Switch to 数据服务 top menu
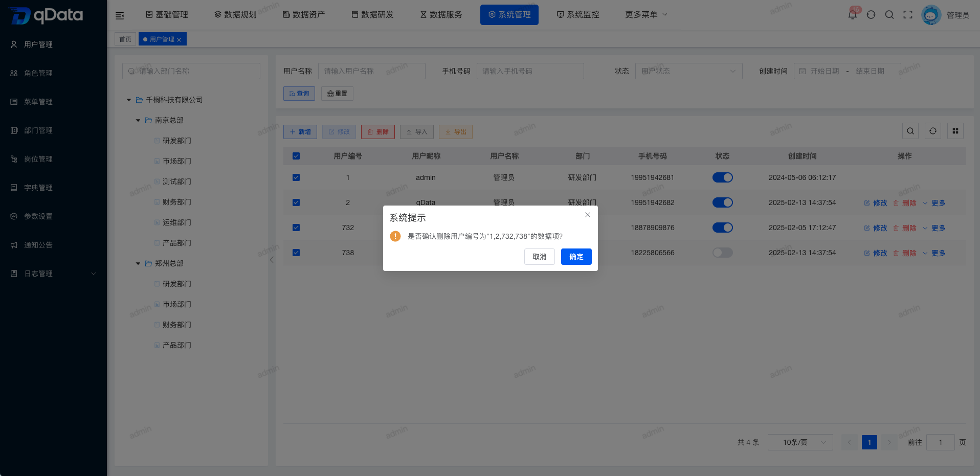 441,15
